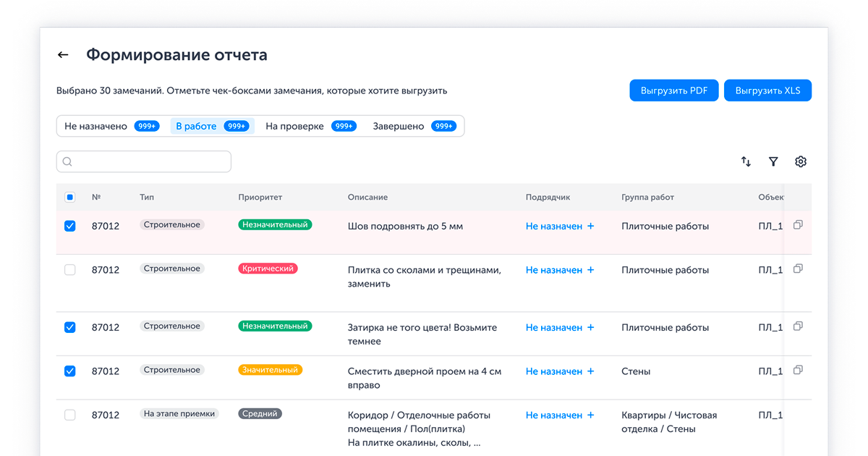
Task: Open the filter funnel icon
Action: (x=773, y=161)
